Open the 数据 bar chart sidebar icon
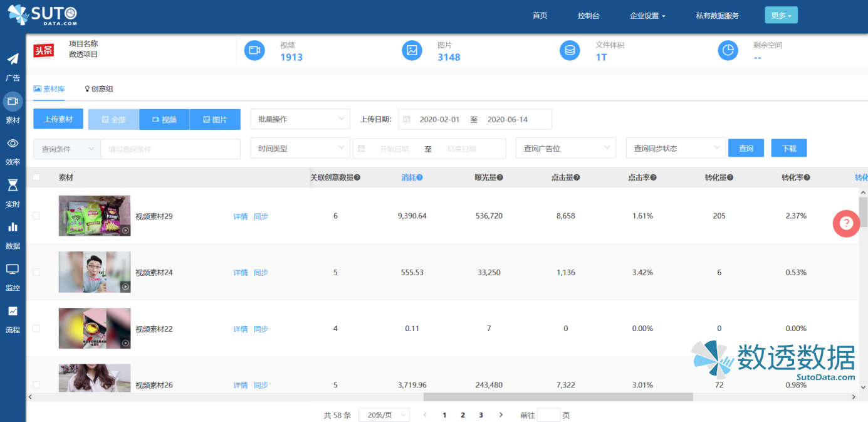 coord(13,227)
